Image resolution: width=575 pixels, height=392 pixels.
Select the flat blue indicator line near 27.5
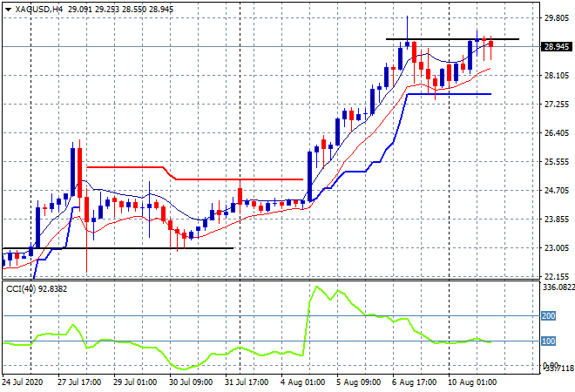[450, 94]
